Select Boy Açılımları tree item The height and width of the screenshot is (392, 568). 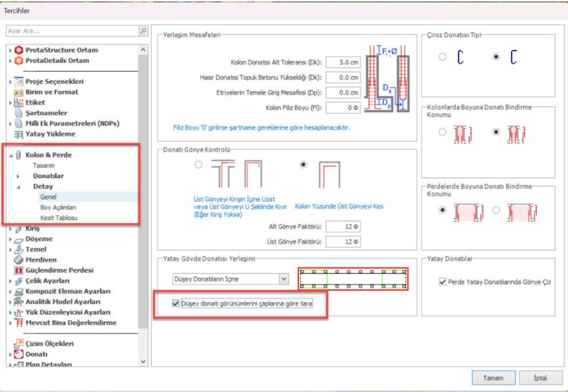[x=58, y=207]
